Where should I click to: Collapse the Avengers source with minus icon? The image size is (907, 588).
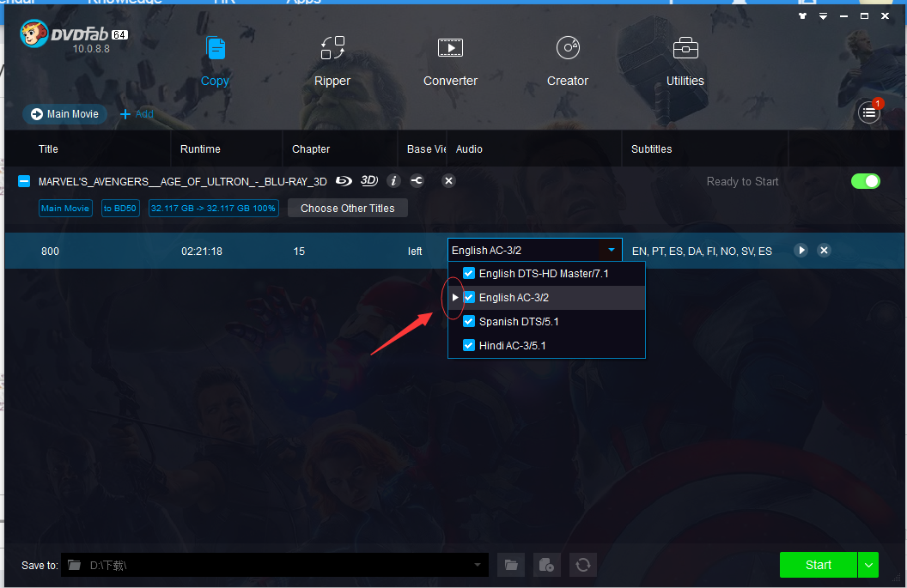coord(24,181)
